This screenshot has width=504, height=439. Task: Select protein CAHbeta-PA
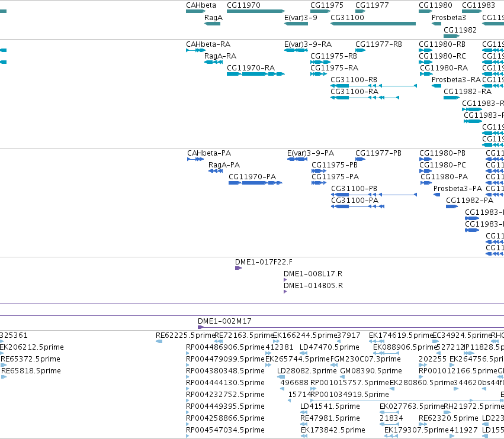coord(195,159)
